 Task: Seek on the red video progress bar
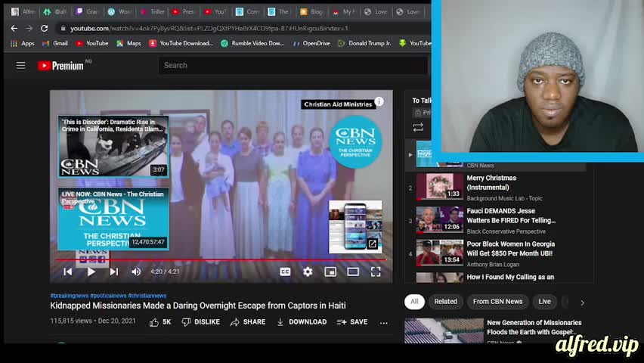(221, 260)
